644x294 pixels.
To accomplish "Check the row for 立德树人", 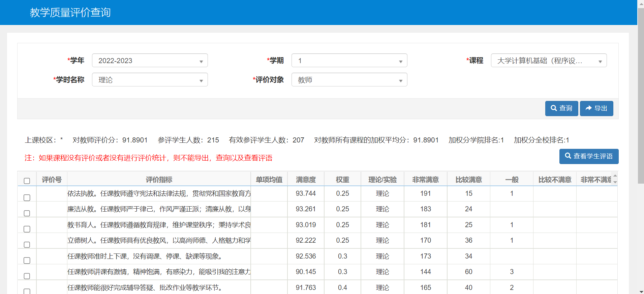I will [27, 245].
